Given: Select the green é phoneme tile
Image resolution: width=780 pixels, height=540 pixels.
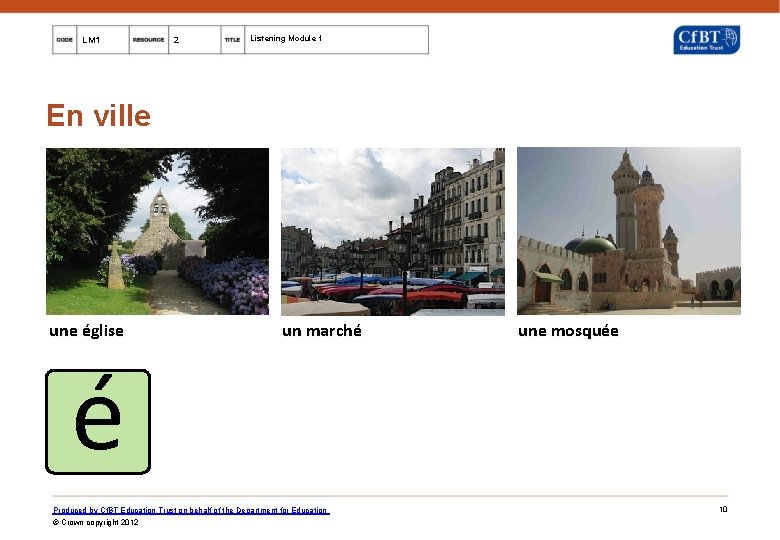Looking at the screenshot, I should (x=98, y=422).
